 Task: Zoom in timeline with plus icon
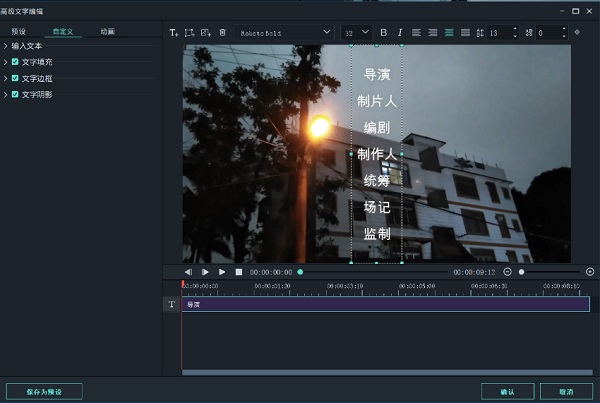coord(589,272)
